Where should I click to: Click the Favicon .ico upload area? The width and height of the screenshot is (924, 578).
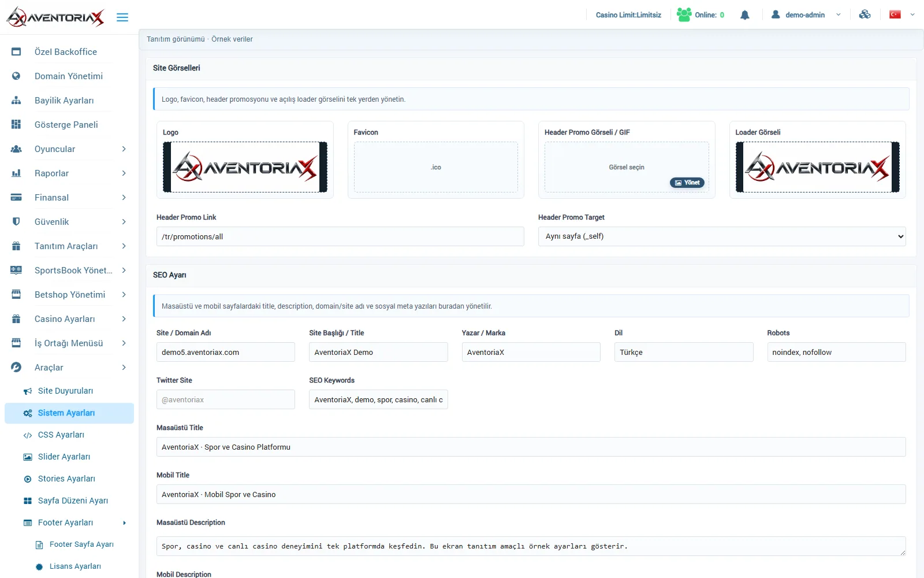pos(436,167)
